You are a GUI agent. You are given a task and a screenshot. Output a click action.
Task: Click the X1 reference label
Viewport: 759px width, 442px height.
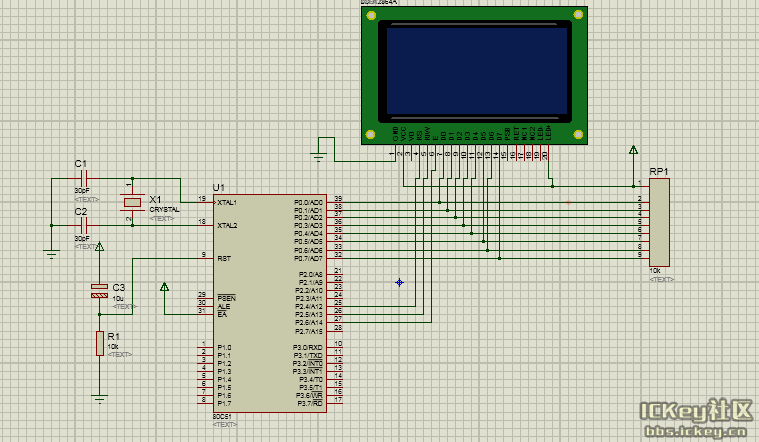(x=155, y=199)
